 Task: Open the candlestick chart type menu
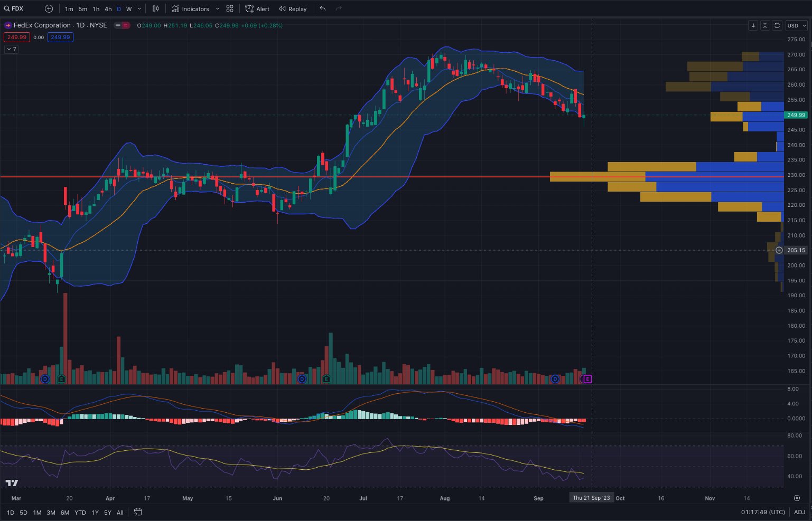coord(156,9)
